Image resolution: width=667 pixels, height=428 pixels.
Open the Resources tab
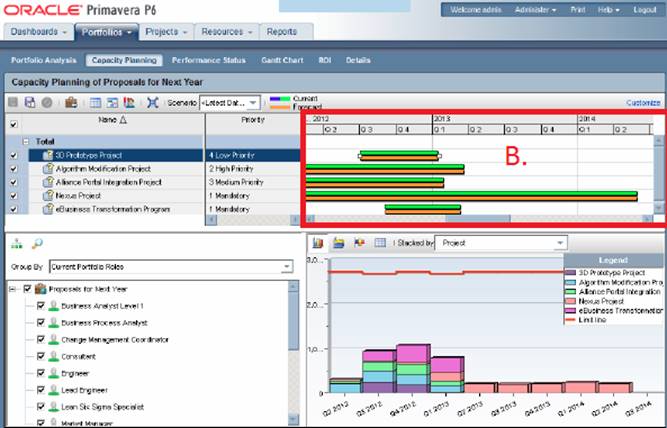(x=227, y=32)
